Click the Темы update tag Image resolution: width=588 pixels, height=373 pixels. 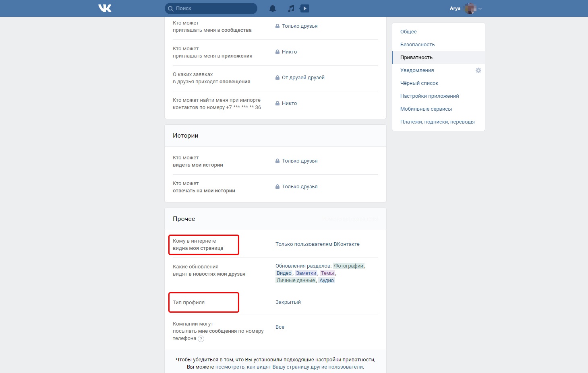coord(327,273)
